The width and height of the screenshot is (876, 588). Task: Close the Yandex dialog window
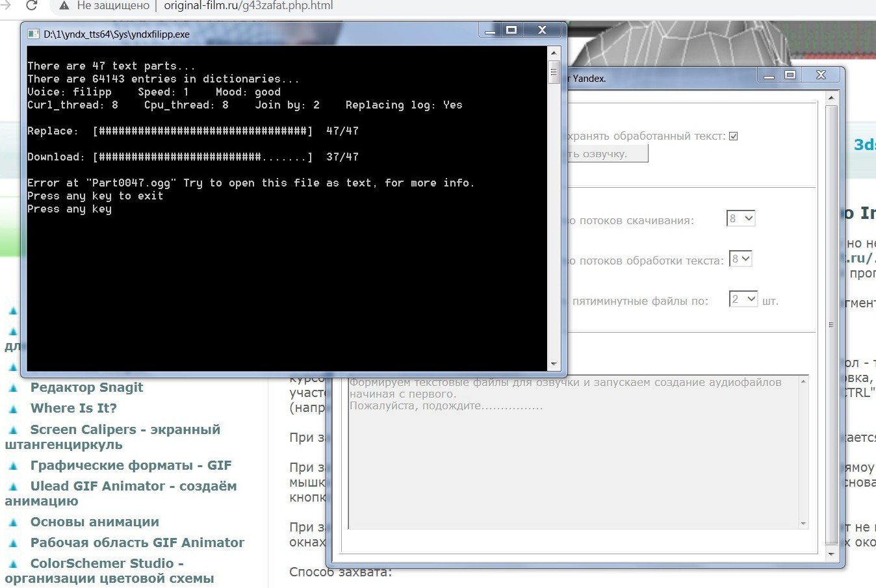point(821,75)
